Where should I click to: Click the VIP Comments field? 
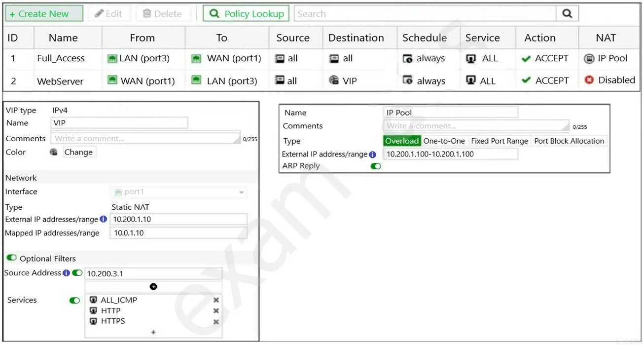point(145,139)
